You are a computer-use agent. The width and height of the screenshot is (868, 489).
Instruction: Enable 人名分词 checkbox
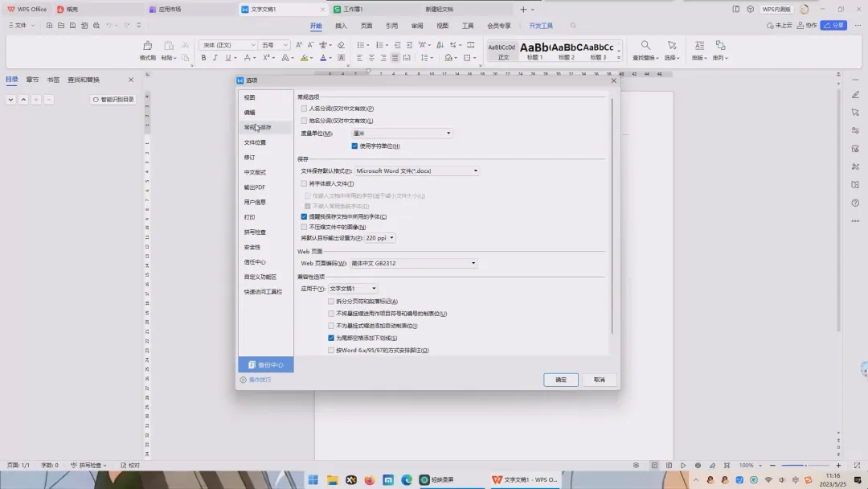click(304, 109)
